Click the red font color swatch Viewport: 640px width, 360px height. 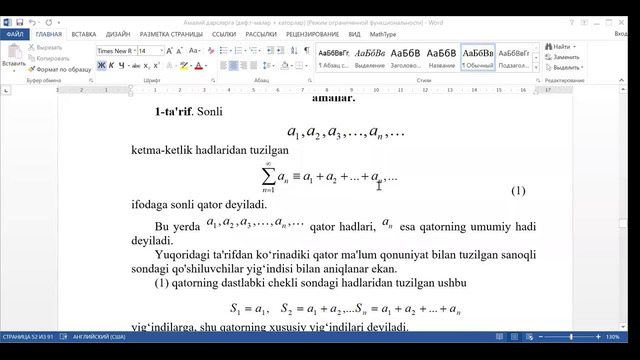pos(198,66)
